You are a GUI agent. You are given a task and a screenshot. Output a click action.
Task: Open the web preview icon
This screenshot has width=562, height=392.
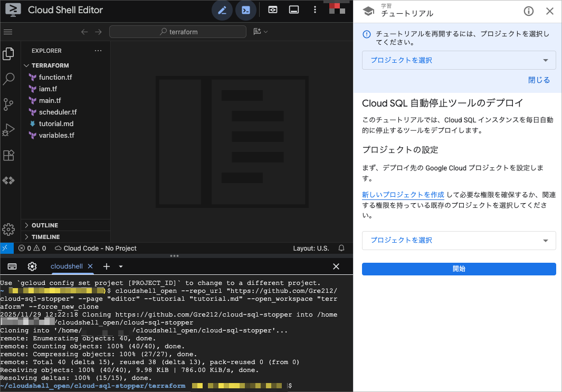pyautogui.click(x=272, y=10)
